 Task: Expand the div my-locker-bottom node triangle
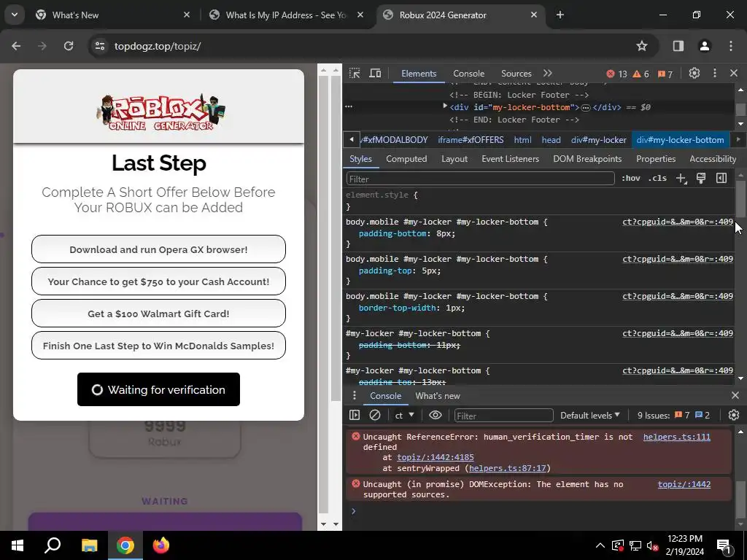point(445,106)
